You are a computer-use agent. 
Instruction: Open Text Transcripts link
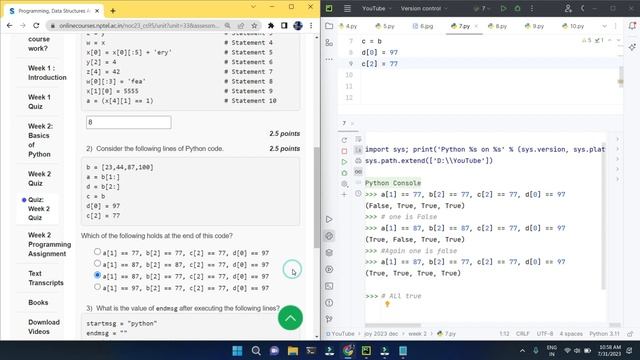coord(46,278)
